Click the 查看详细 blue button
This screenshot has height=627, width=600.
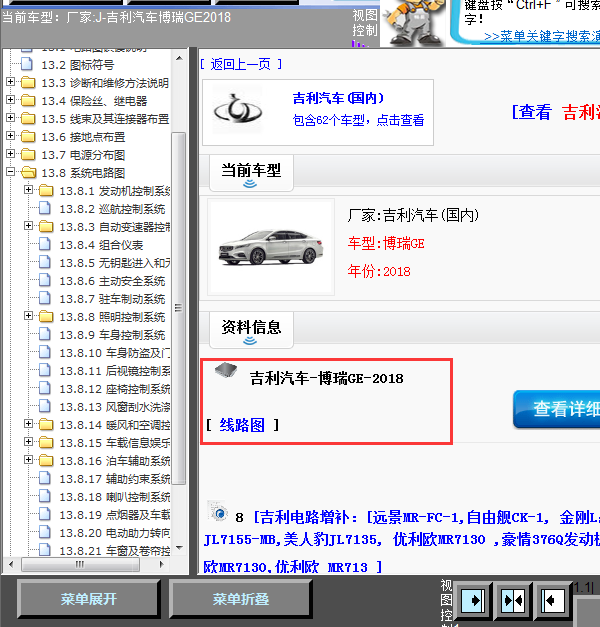coord(557,409)
